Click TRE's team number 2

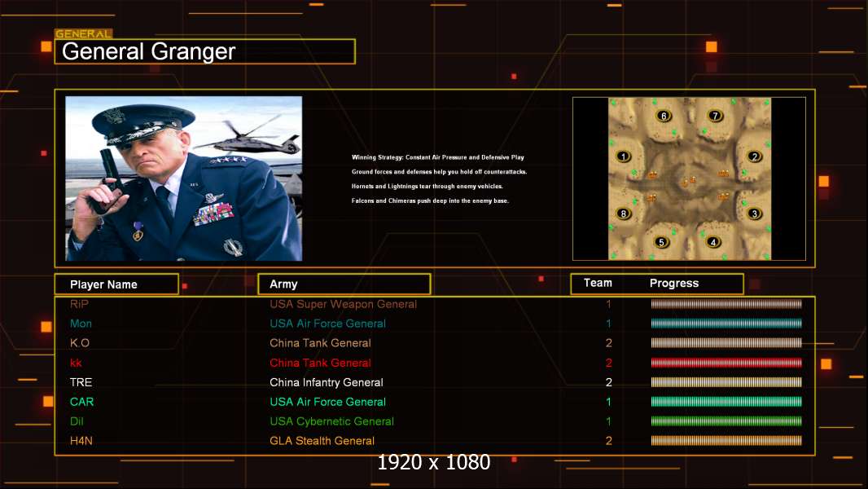[x=608, y=382]
